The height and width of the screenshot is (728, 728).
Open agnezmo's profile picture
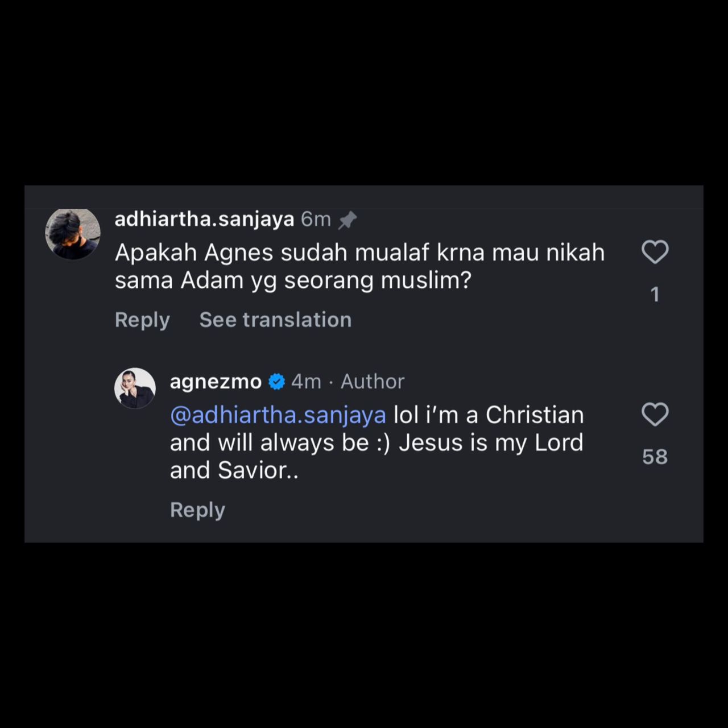(x=135, y=388)
